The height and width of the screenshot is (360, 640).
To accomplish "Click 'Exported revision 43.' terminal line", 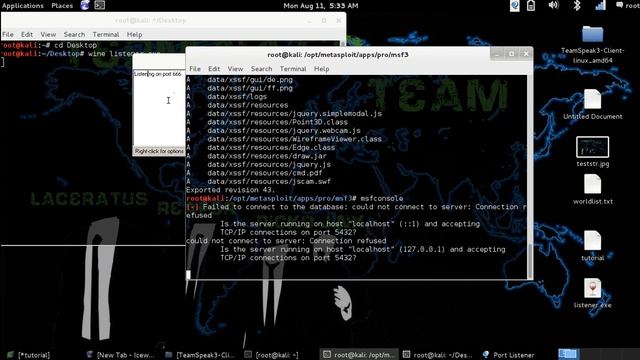I will point(230,190).
